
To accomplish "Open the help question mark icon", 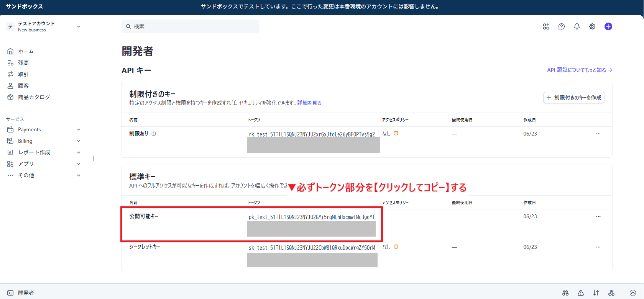I will pyautogui.click(x=562, y=26).
